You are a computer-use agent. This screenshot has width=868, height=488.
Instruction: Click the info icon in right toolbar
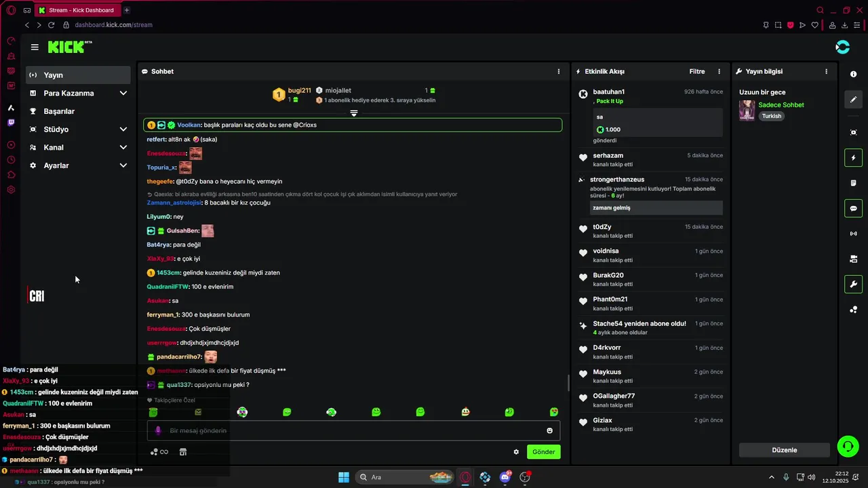pyautogui.click(x=853, y=74)
